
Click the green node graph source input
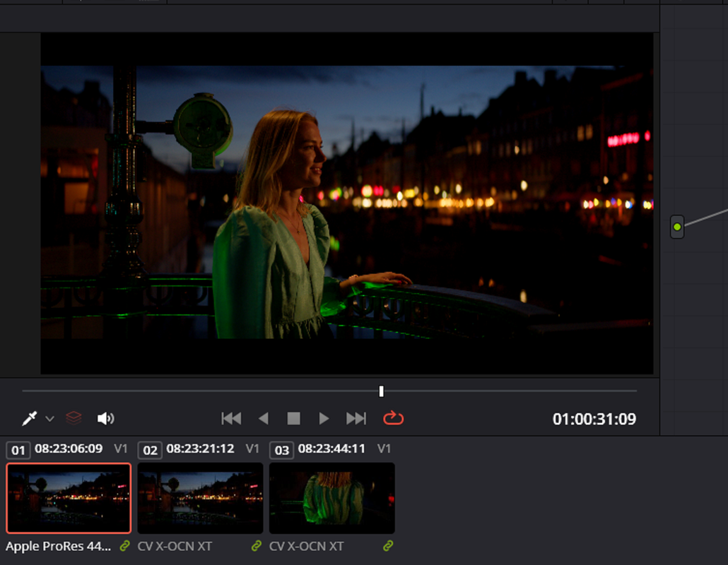(x=677, y=227)
